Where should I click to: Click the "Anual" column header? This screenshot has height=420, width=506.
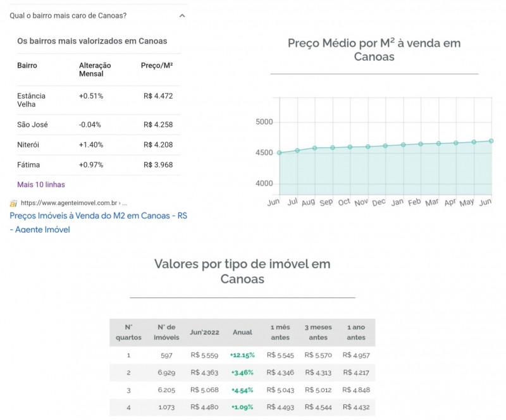[x=242, y=332]
